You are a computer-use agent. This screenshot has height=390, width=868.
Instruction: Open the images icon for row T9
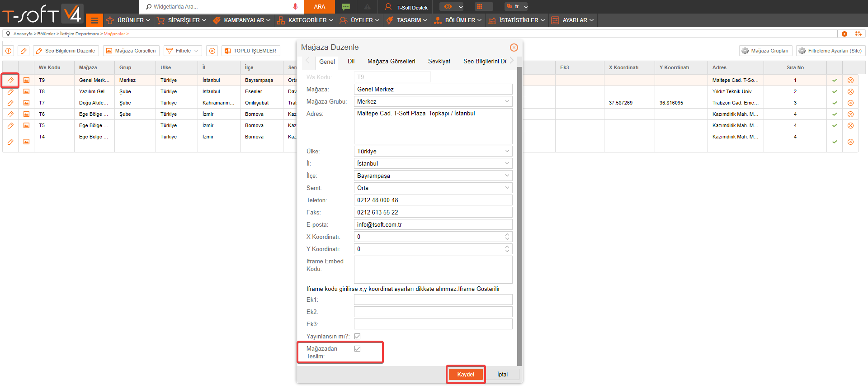[27, 80]
